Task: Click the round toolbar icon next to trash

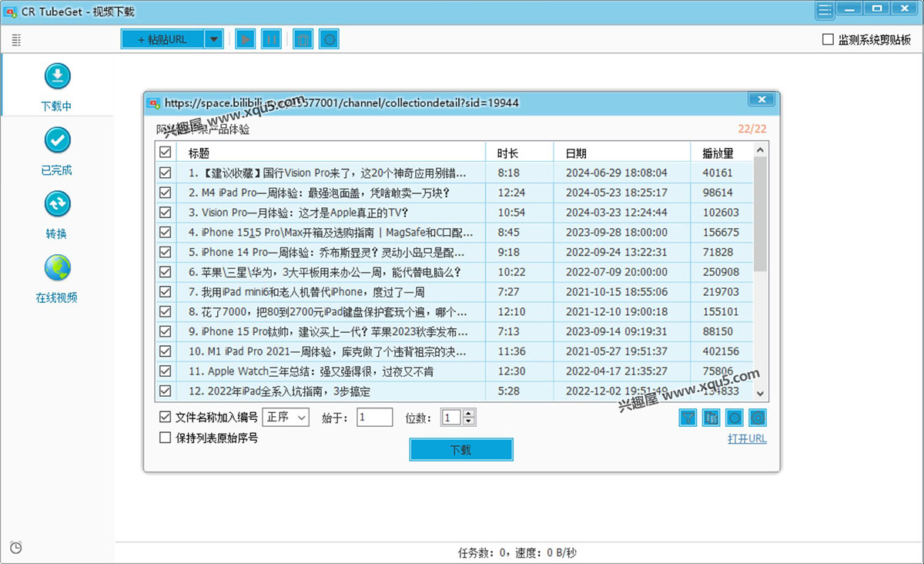Action: point(330,39)
